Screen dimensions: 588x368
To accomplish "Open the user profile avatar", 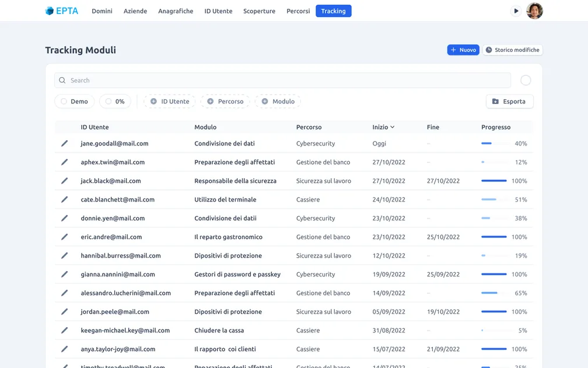I will coord(534,11).
